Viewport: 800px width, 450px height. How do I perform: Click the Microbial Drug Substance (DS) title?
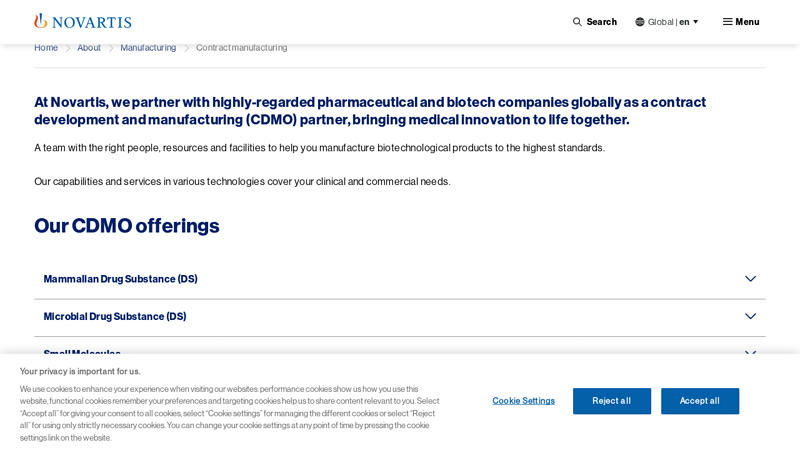(114, 316)
